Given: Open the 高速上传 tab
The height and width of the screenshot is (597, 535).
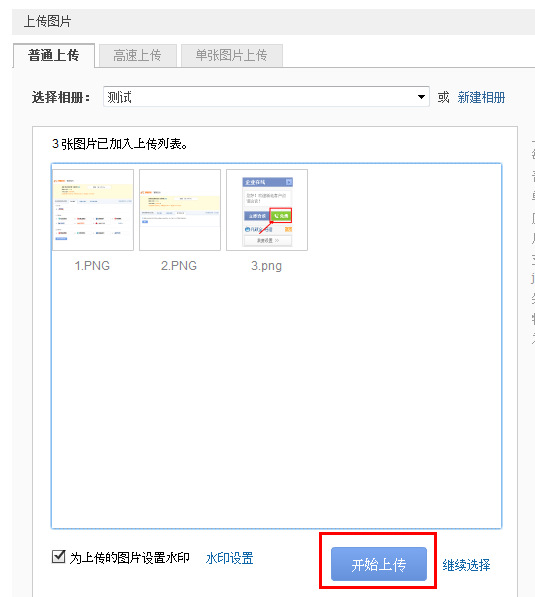Looking at the screenshot, I should [x=137, y=56].
